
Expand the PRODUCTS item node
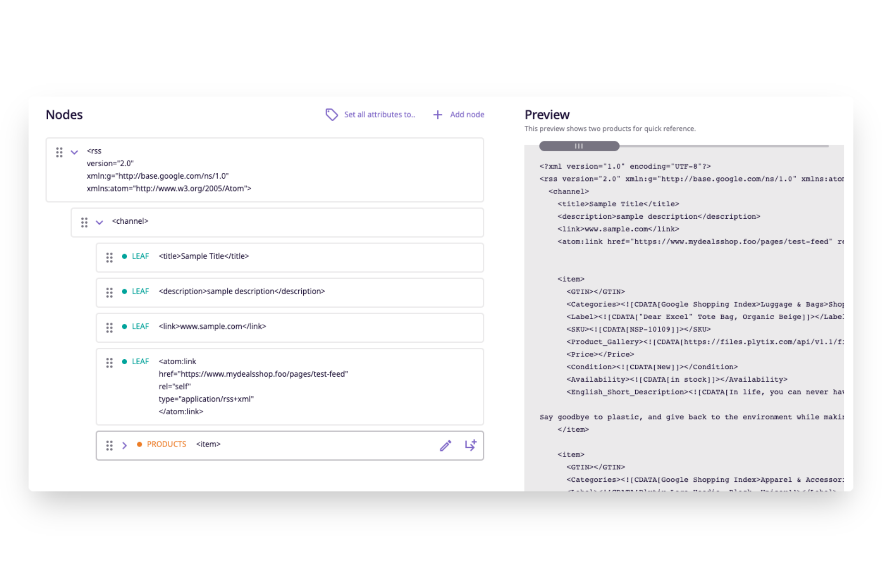tap(124, 445)
